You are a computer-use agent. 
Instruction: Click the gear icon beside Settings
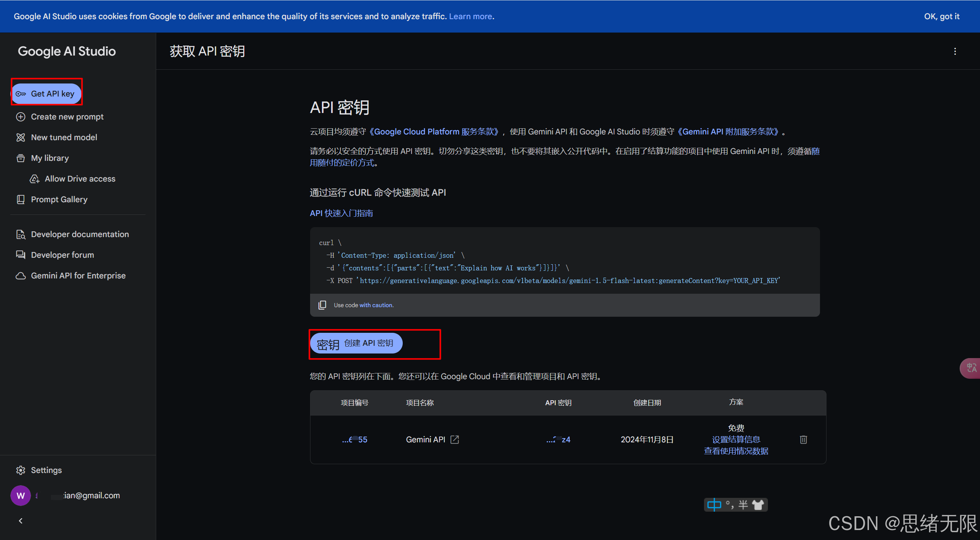(21, 470)
